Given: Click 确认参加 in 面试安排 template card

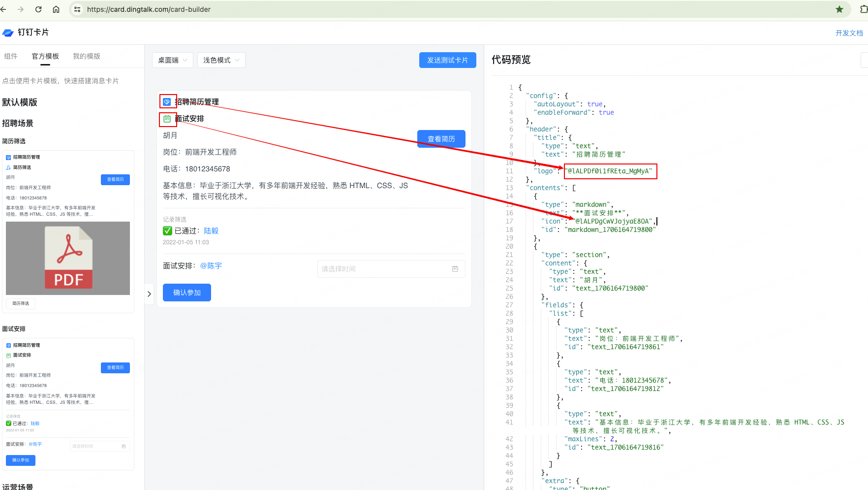Looking at the screenshot, I should click(x=21, y=460).
